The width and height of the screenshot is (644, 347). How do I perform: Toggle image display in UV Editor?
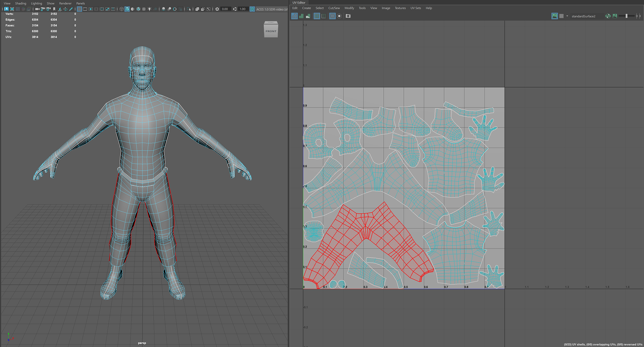pos(554,16)
